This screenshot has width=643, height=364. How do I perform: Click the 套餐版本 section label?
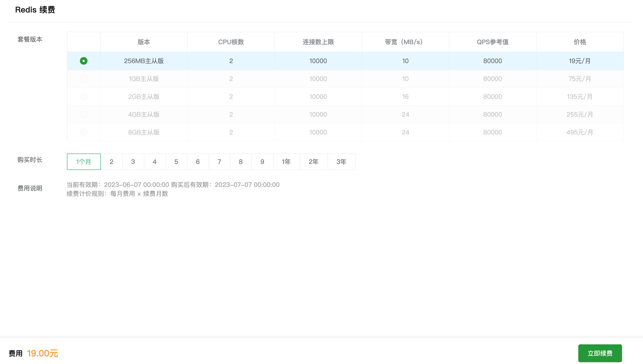[x=30, y=39]
